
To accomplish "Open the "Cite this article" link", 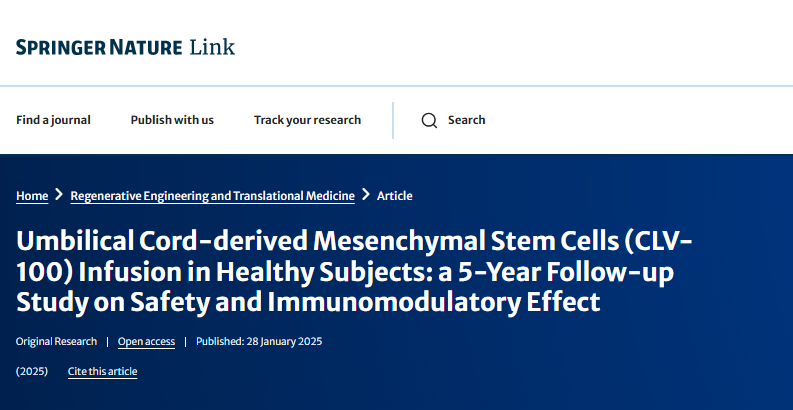I will click(x=102, y=372).
